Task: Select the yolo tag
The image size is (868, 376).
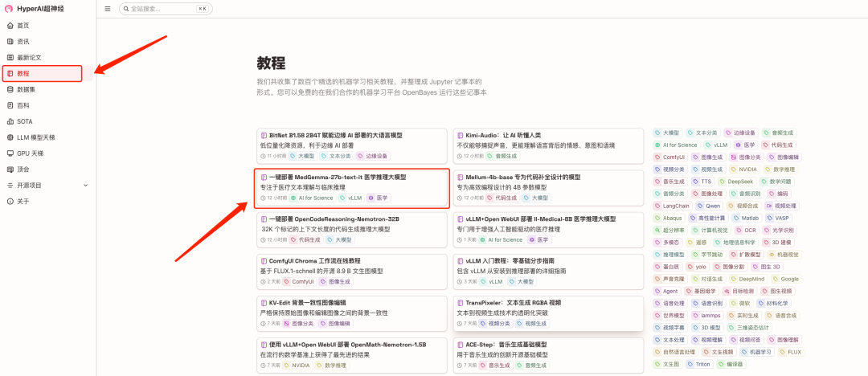Action: (697, 267)
